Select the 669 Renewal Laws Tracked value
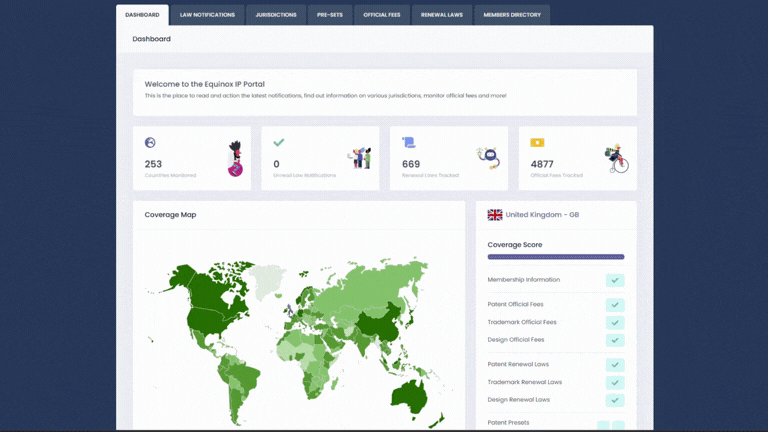768x432 pixels. tap(411, 164)
